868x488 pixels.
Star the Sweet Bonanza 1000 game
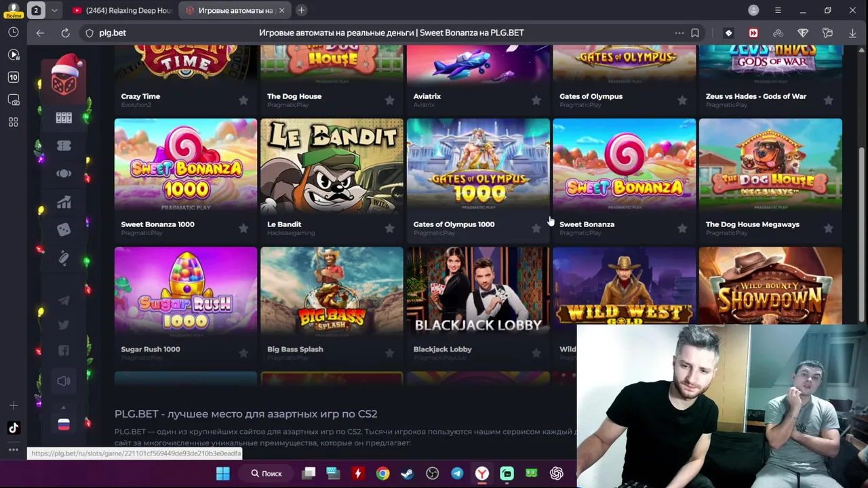pyautogui.click(x=243, y=228)
